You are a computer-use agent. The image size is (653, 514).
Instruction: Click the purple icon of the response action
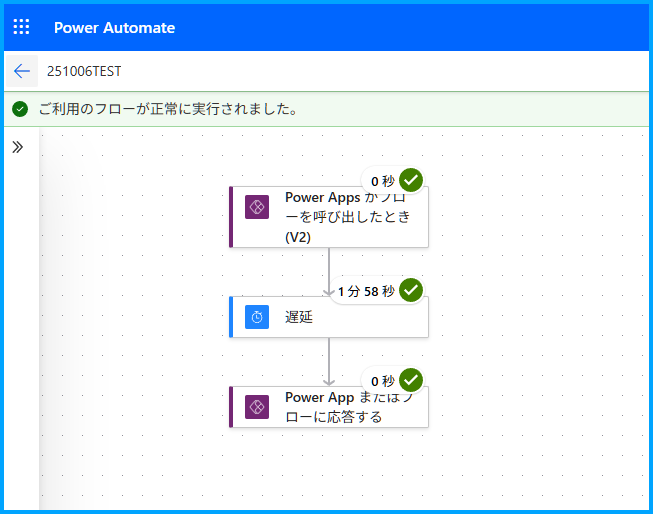(x=257, y=407)
